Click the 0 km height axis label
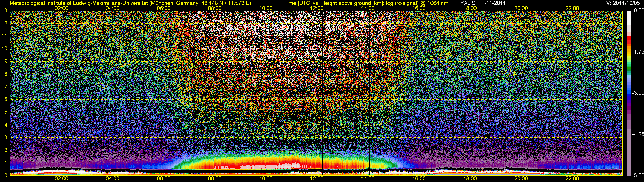Viewport: 644px width, 182px height. tap(6, 176)
